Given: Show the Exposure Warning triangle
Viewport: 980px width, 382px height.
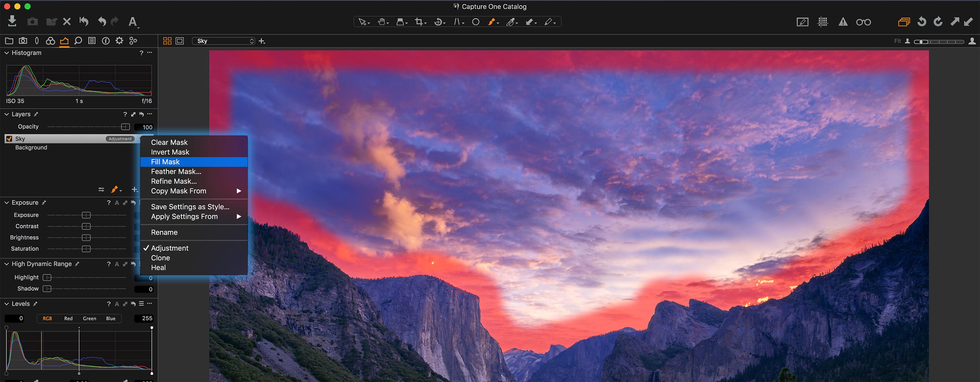Looking at the screenshot, I should [x=842, y=22].
